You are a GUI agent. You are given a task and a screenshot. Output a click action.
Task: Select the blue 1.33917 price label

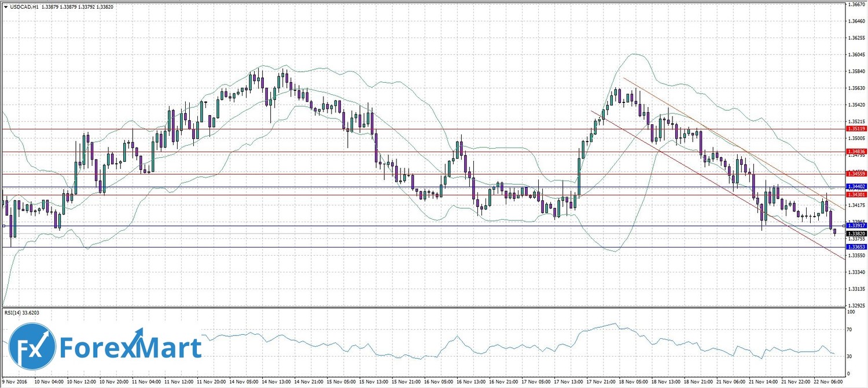tap(856, 226)
